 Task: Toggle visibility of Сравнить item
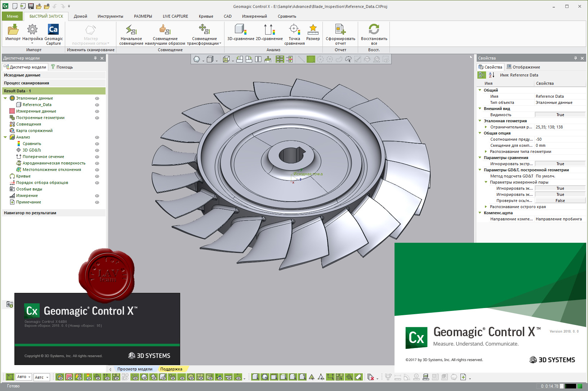pyautogui.click(x=97, y=144)
